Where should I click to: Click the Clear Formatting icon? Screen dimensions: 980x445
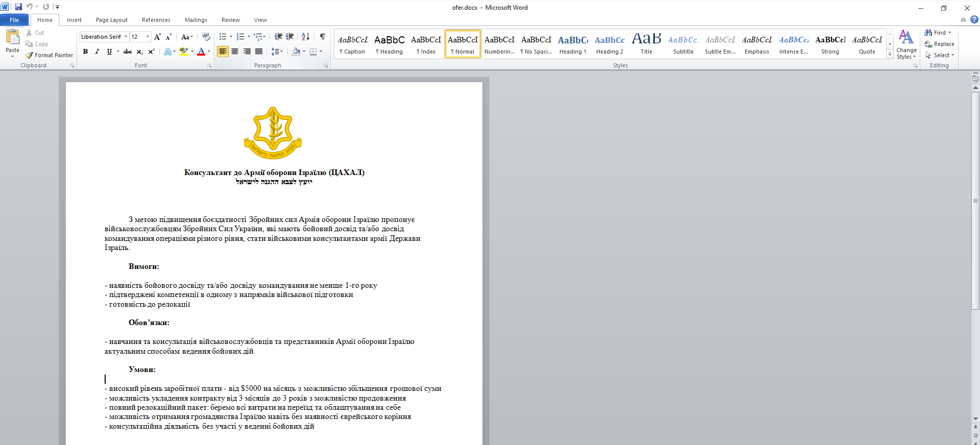point(206,37)
